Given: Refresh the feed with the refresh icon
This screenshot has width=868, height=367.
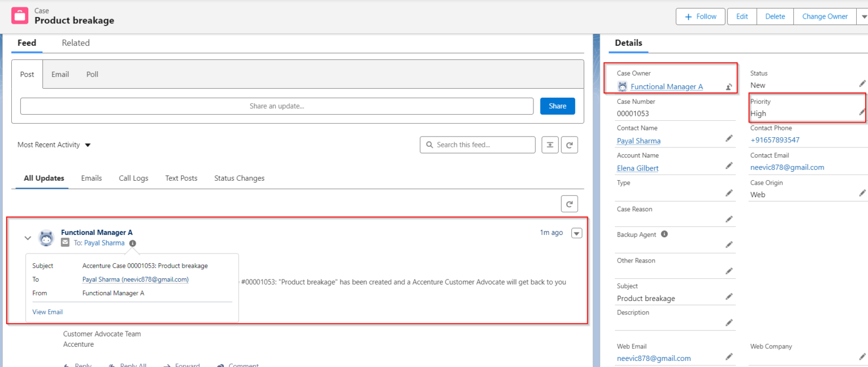Looking at the screenshot, I should pyautogui.click(x=569, y=145).
